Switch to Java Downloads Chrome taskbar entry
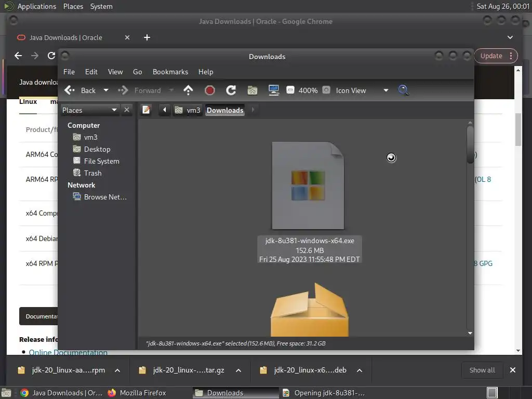Image resolution: width=532 pixels, height=399 pixels. point(61,393)
